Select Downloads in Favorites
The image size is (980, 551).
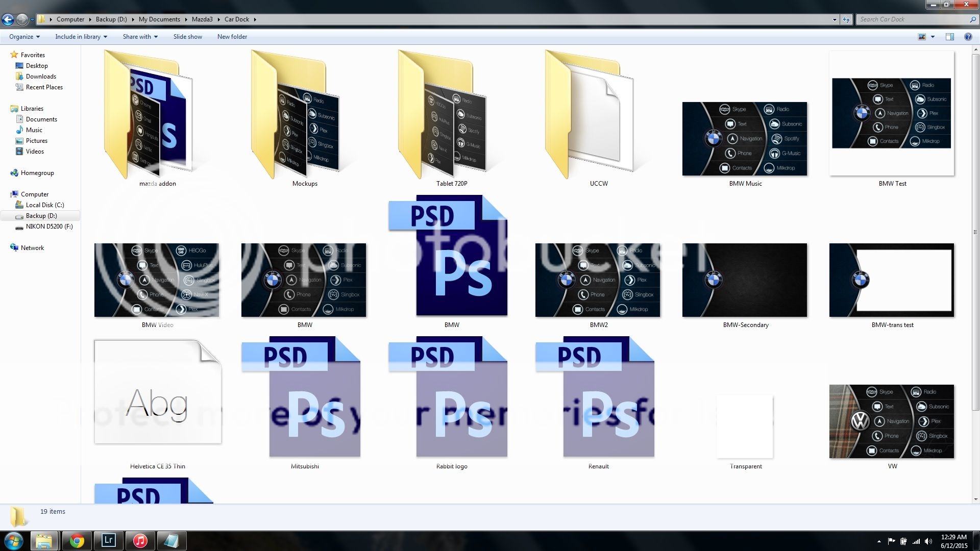(x=41, y=77)
